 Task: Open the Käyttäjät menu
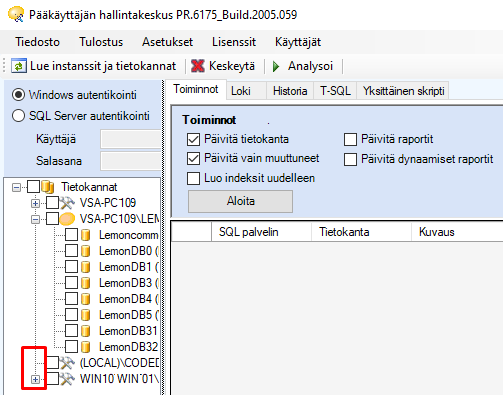click(x=298, y=42)
